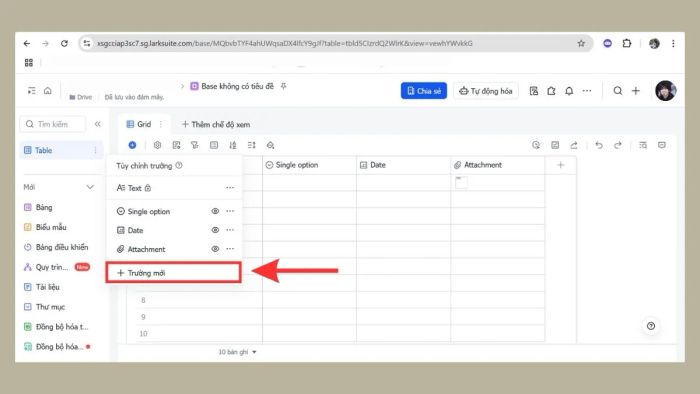The image size is (700, 394).
Task: Create new Bảng from sidebar
Action: pos(44,207)
